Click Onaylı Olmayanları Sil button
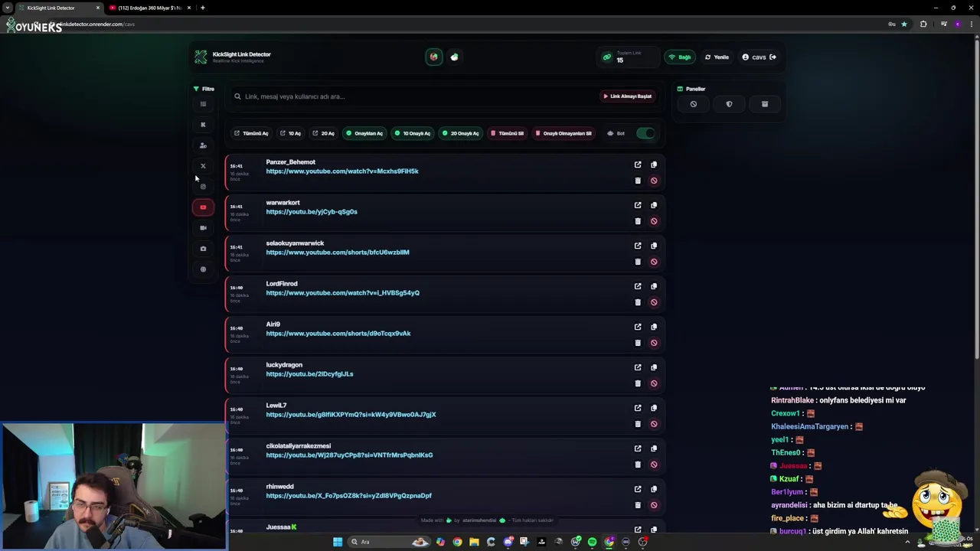The height and width of the screenshot is (551, 980). (563, 133)
